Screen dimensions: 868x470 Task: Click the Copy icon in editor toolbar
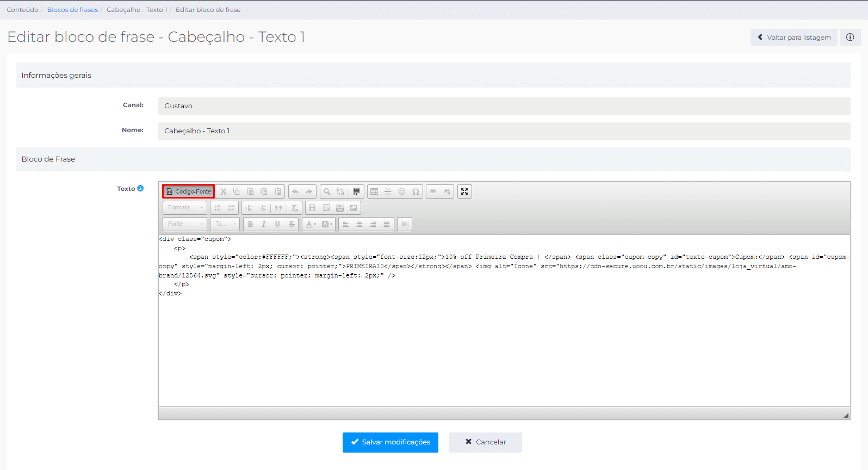[237, 191]
